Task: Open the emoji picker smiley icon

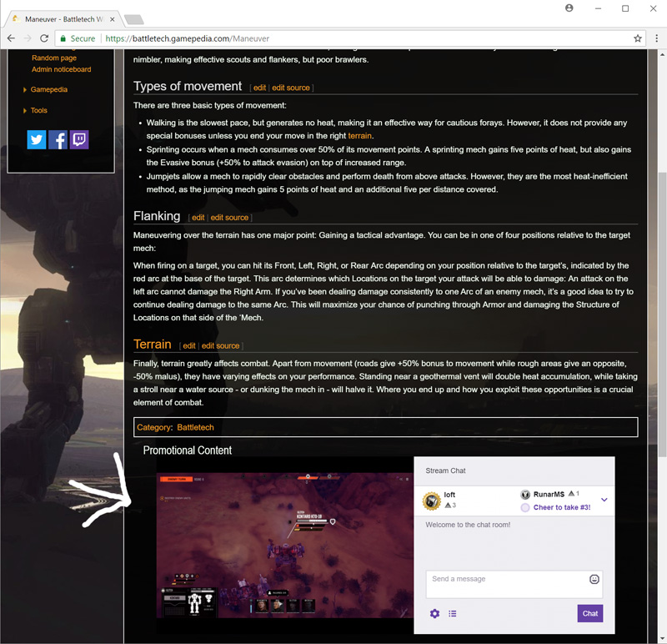Action: 594,579
